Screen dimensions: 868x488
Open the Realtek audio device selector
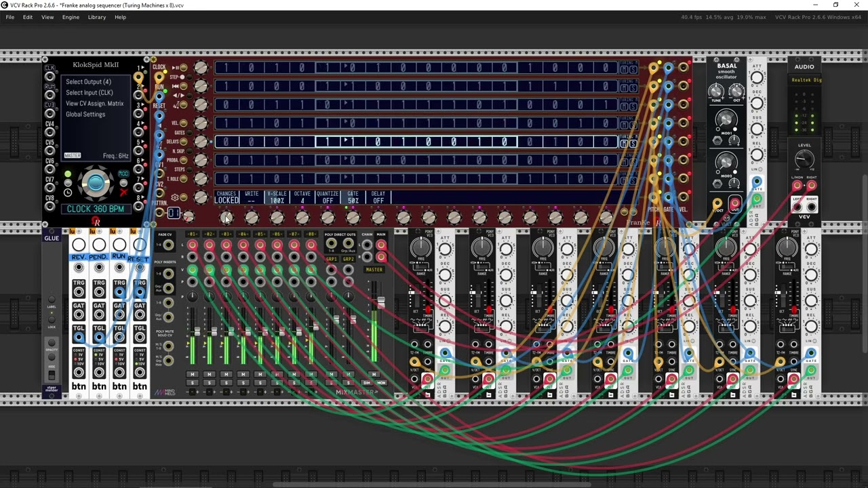tap(804, 80)
